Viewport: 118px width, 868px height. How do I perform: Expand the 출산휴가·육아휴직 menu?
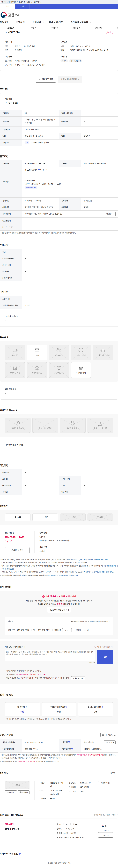point(81,22)
